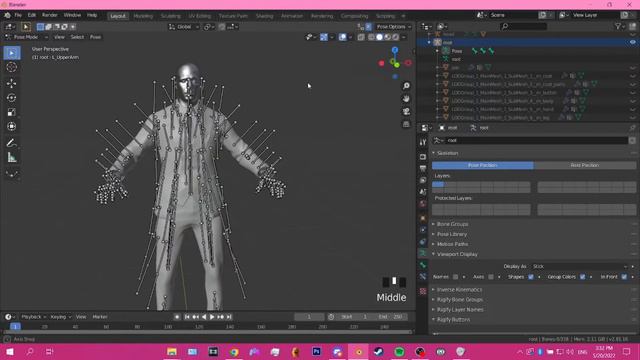Select the Measure tool
The height and width of the screenshot is (360, 640).
[12, 157]
